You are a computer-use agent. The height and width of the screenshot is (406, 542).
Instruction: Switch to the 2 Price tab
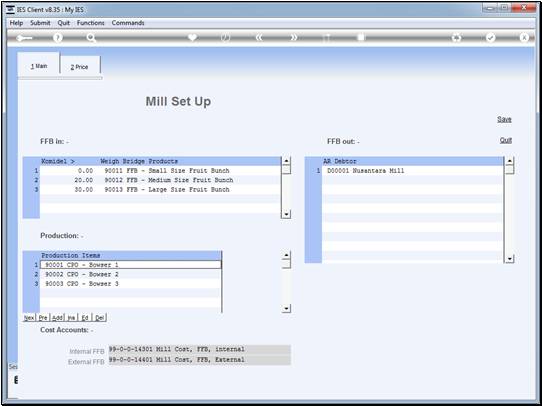point(80,67)
